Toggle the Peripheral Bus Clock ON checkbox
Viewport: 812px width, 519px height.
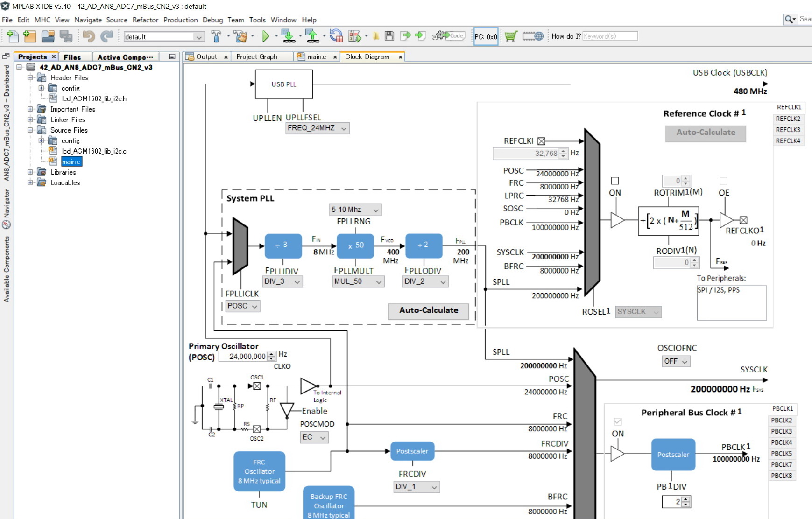(x=618, y=421)
